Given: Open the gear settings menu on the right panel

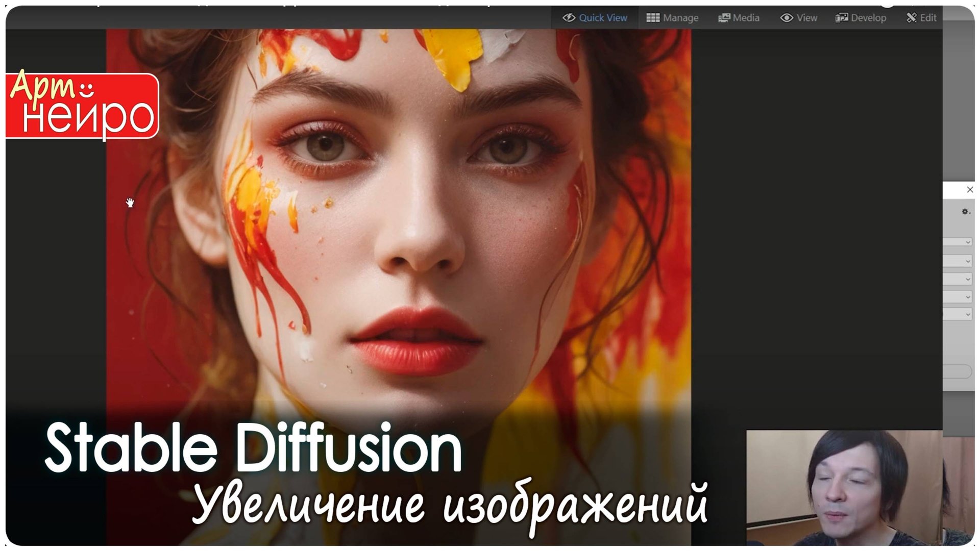Looking at the screenshot, I should [965, 212].
